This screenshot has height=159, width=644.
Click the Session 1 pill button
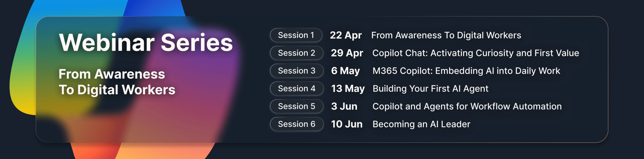tap(296, 35)
